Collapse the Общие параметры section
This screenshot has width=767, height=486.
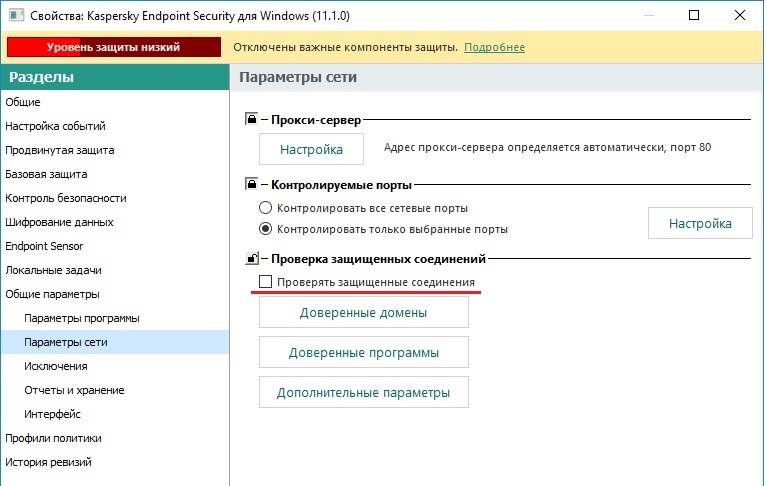(52, 294)
